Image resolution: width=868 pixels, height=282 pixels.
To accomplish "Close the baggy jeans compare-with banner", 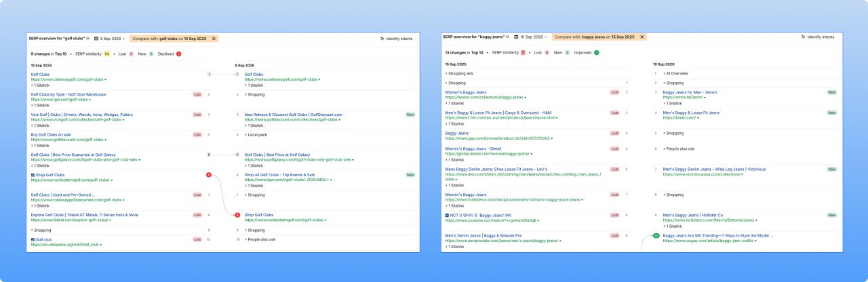I will tap(642, 37).
